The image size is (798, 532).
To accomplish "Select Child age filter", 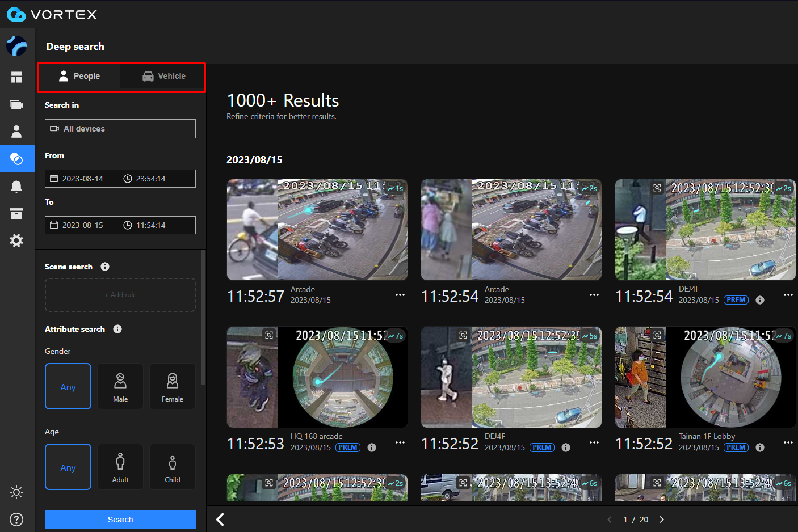I will point(173,467).
